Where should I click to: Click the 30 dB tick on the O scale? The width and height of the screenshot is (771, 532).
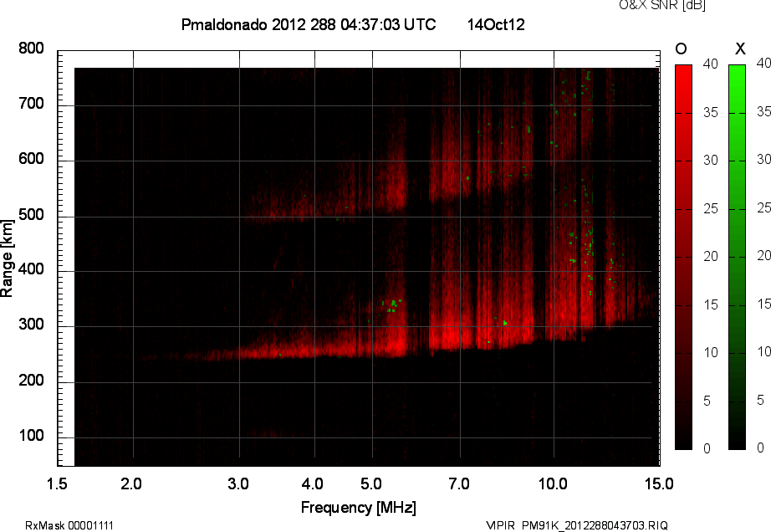click(x=711, y=161)
